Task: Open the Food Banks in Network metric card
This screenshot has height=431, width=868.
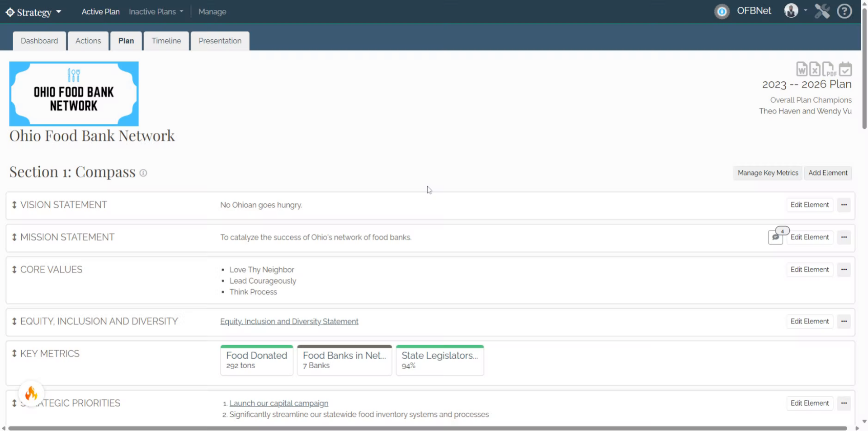Action: (x=344, y=361)
